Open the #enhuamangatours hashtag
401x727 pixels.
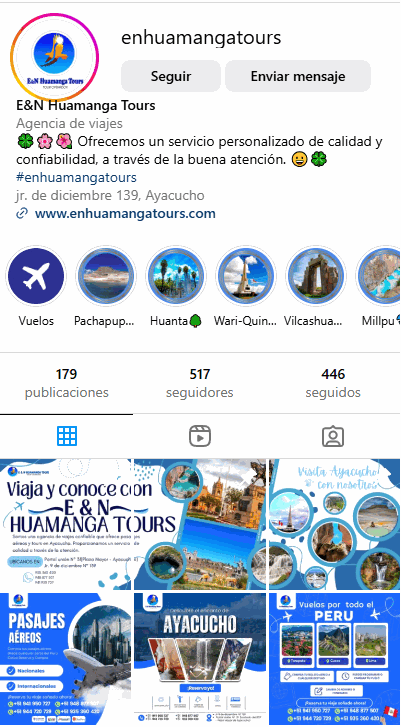pos(76,178)
